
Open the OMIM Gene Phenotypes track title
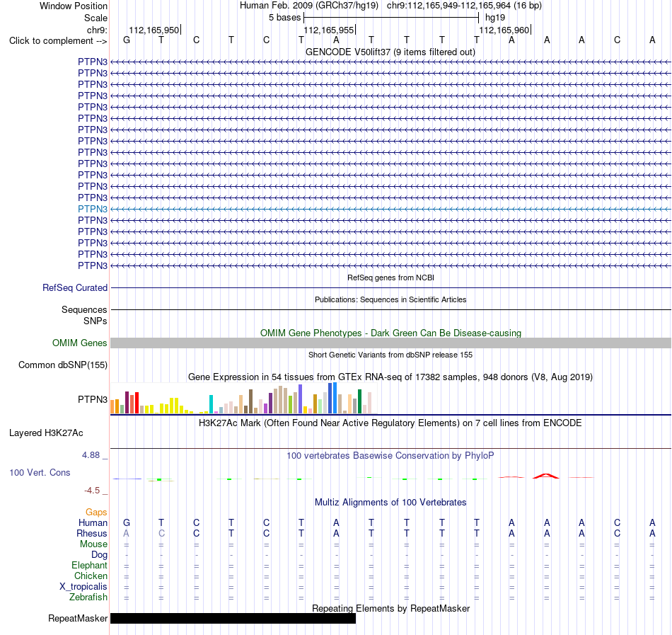(390, 333)
